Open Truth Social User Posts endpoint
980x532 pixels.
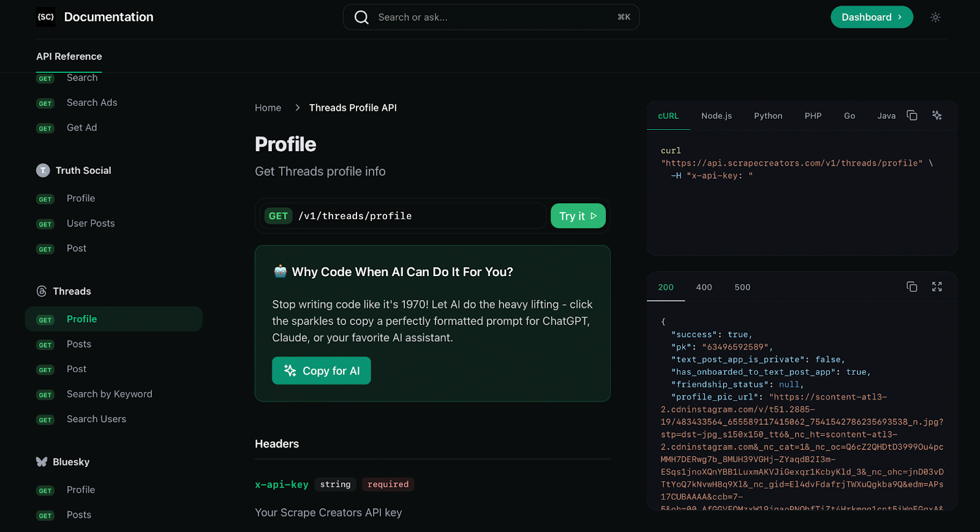(91, 223)
